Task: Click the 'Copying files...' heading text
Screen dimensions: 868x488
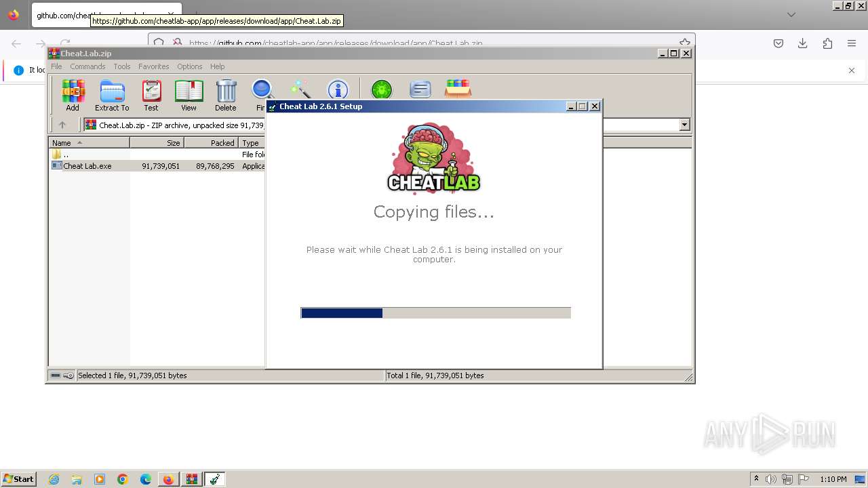Action: pyautogui.click(x=434, y=212)
